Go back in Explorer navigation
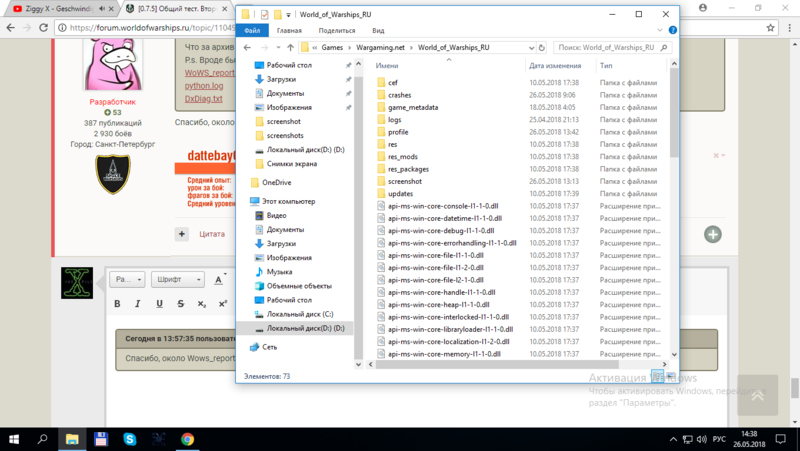This screenshot has width=800, height=451. coord(247,47)
